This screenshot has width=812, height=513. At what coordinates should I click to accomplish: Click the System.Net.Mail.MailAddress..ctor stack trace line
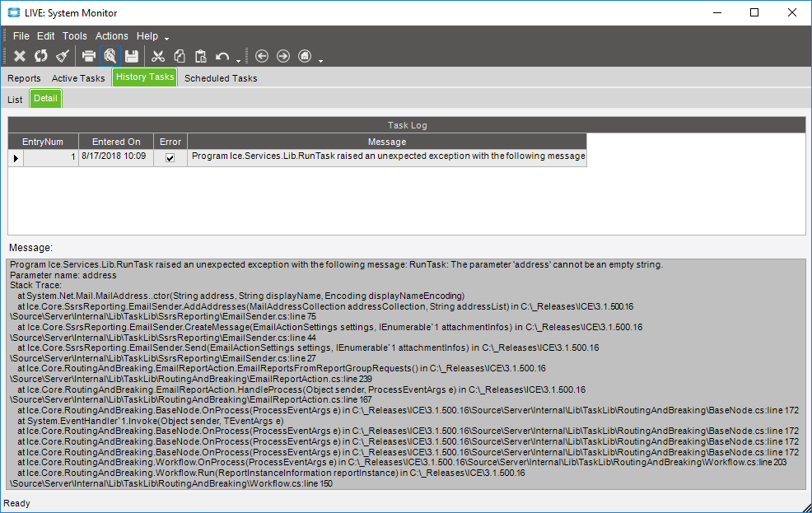click(240, 296)
